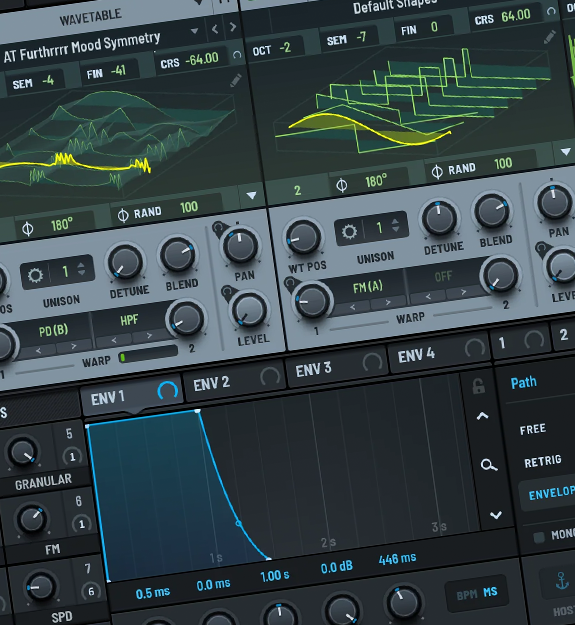Screen dimensions: 575x625
Task: Click envelope magnifier zoom icon
Action: click(489, 465)
